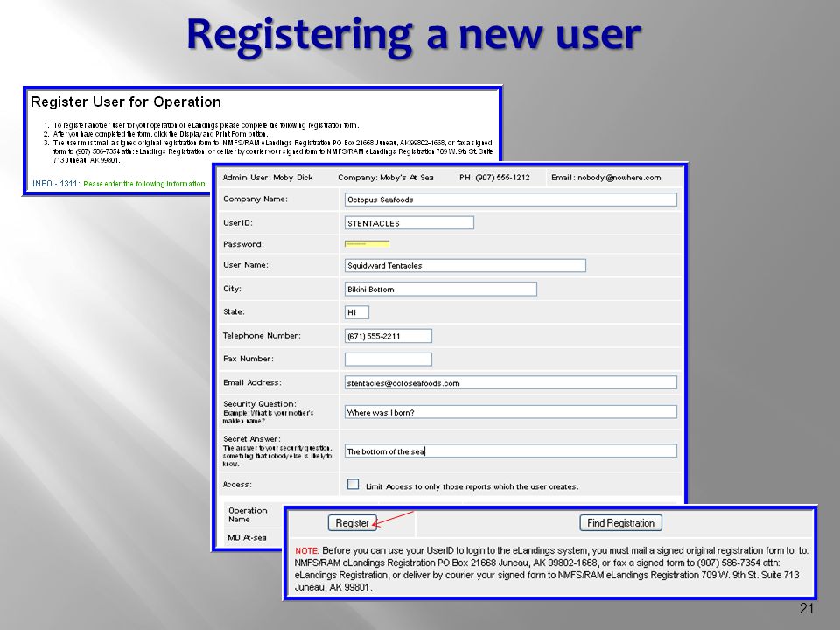
Task: Click the 'PH: (907) 555-1212' text
Action: pyautogui.click(x=494, y=178)
